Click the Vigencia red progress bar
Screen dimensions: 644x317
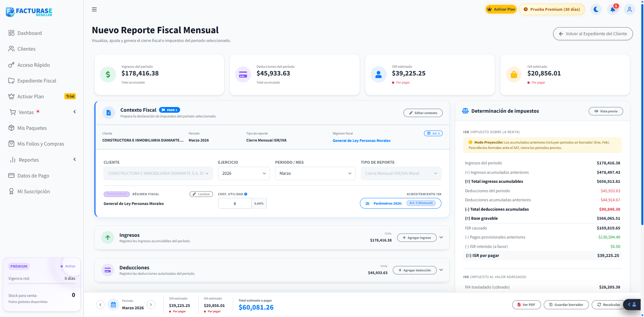tap(42, 284)
